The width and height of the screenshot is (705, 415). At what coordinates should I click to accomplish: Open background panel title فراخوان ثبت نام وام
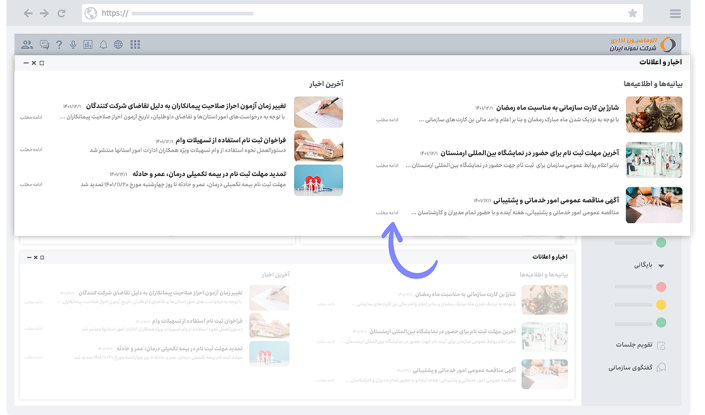click(x=197, y=321)
